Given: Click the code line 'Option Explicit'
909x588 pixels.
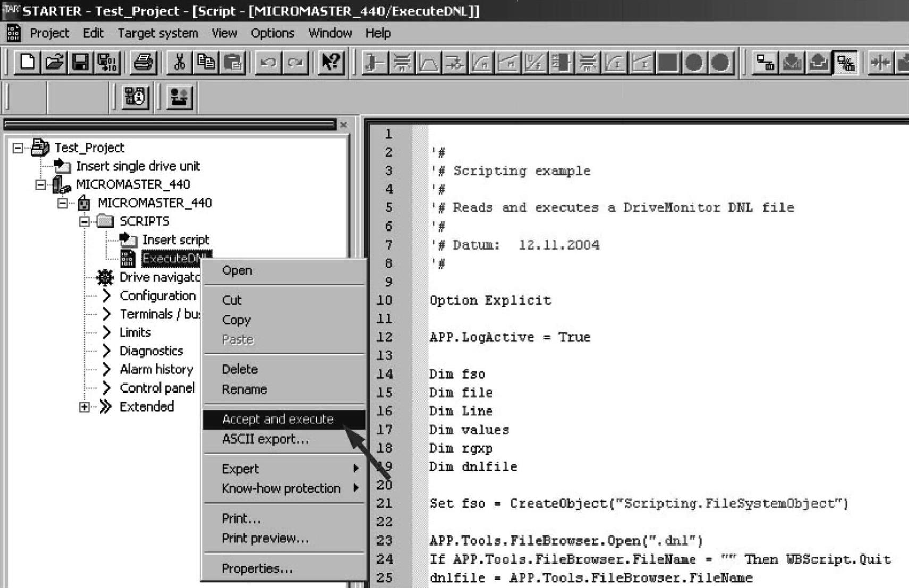Looking at the screenshot, I should pyautogui.click(x=490, y=301).
